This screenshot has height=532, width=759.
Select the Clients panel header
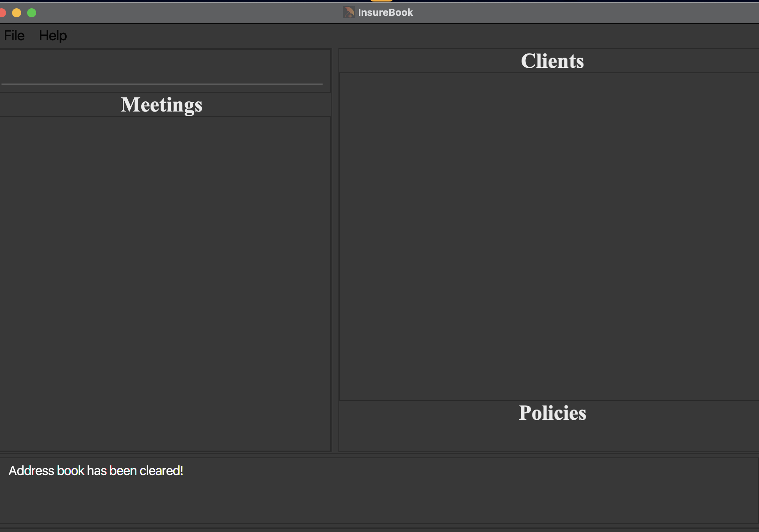552,61
